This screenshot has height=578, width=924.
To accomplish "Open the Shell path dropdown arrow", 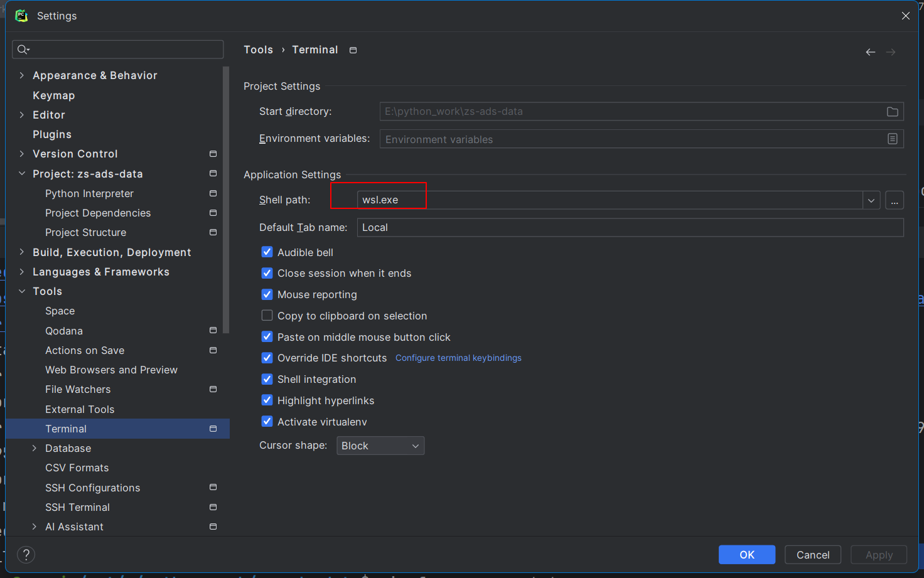I will [x=871, y=200].
